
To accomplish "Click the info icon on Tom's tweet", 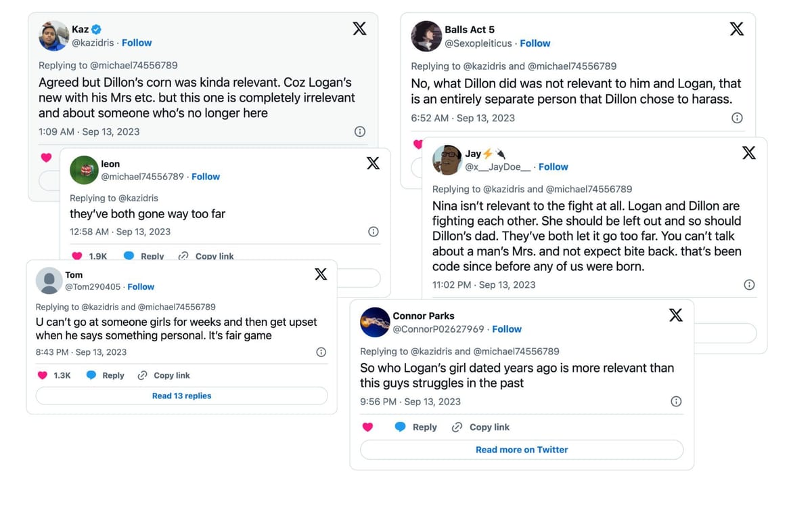I will (x=321, y=352).
